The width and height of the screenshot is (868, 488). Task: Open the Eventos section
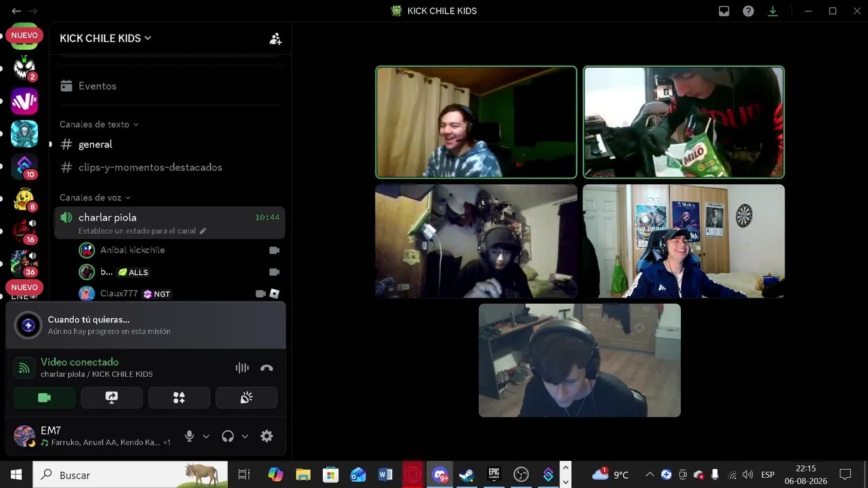point(170,86)
